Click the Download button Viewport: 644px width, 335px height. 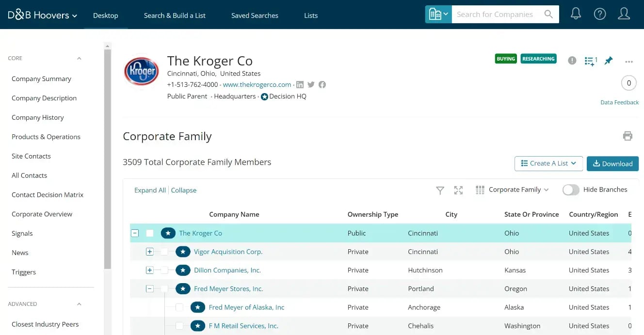[x=612, y=163]
